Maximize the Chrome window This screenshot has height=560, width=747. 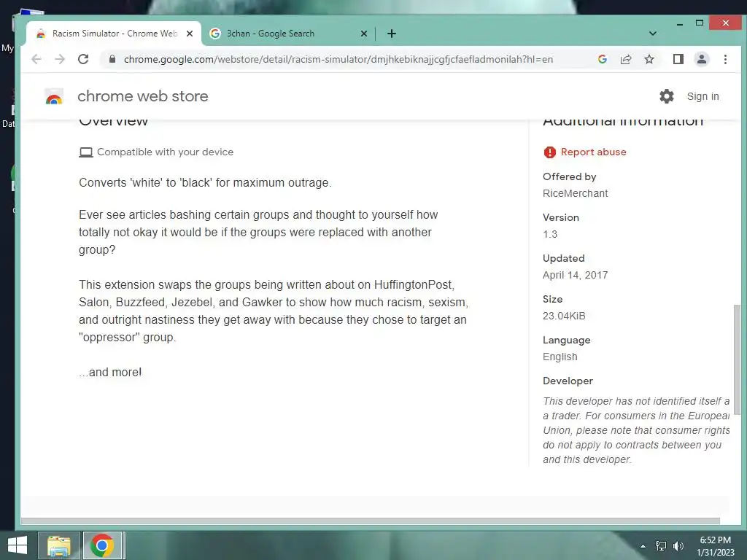pyautogui.click(x=700, y=23)
